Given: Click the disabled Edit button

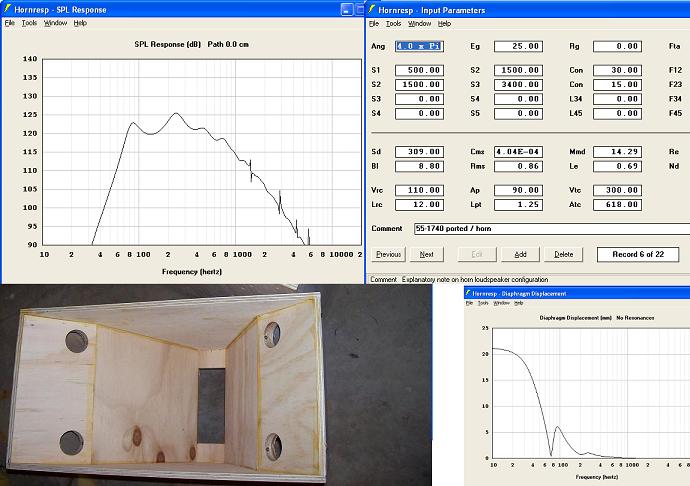Looking at the screenshot, I should (x=477, y=254).
